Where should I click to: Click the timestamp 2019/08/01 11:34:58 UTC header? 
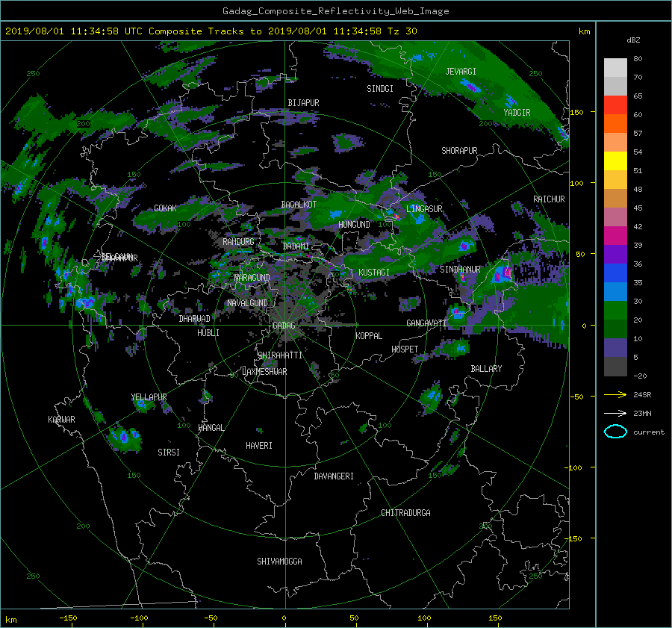[x=73, y=31]
